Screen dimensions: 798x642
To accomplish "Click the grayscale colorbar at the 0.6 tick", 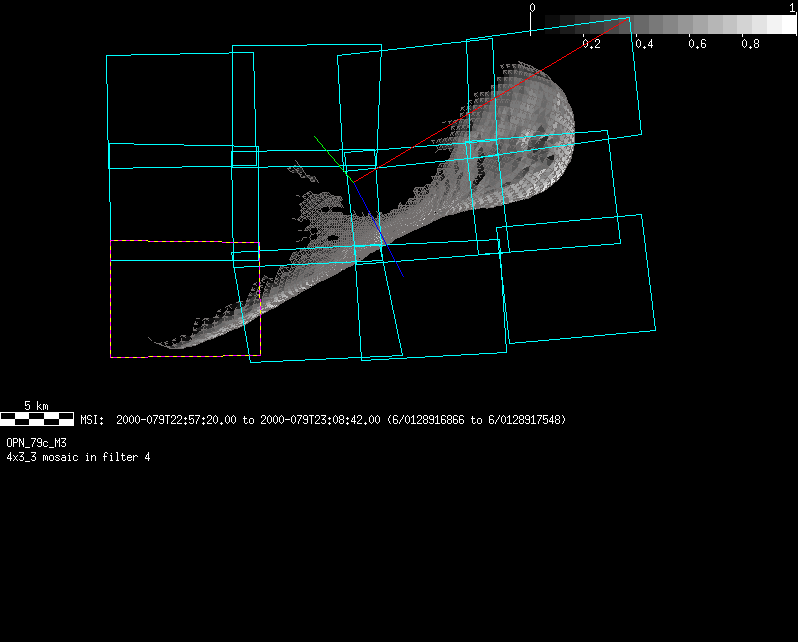I will [x=690, y=24].
